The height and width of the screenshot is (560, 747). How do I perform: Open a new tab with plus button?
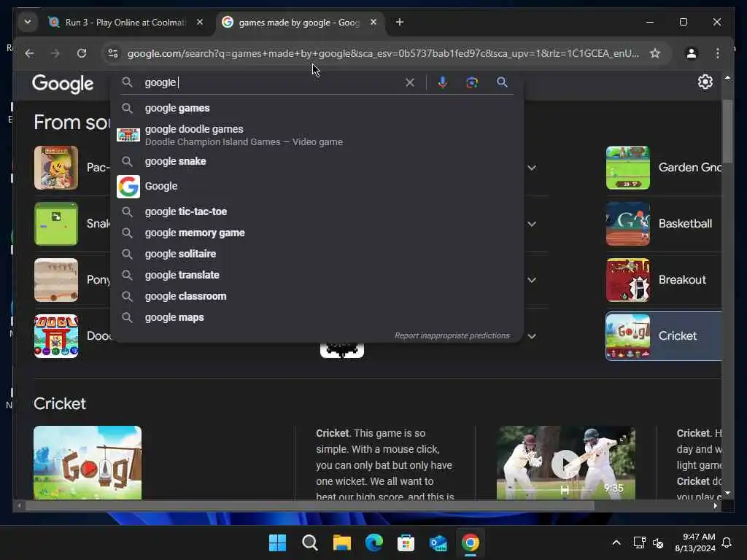coord(399,22)
